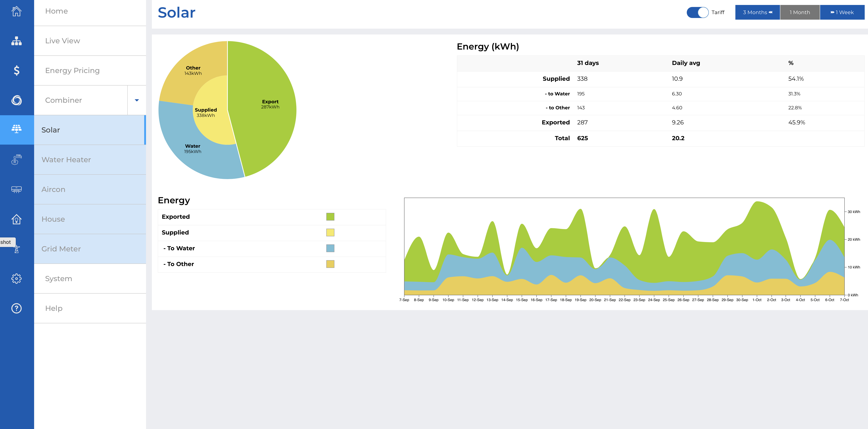Image resolution: width=868 pixels, height=429 pixels.
Task: Click the water heater faucet icon
Action: pyautogui.click(x=17, y=160)
